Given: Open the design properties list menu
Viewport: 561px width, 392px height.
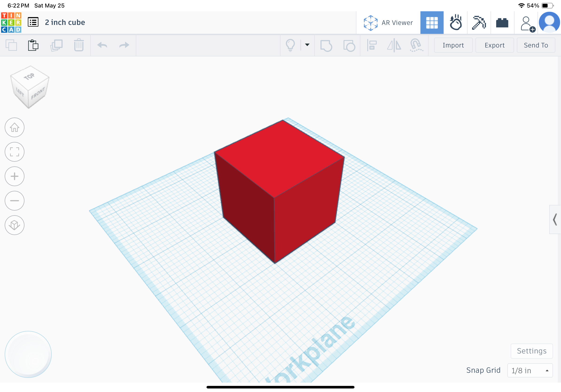Looking at the screenshot, I should coord(33,22).
